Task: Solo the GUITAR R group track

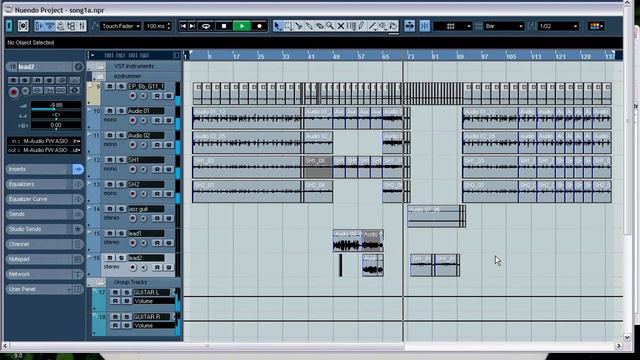Action: coord(127,317)
